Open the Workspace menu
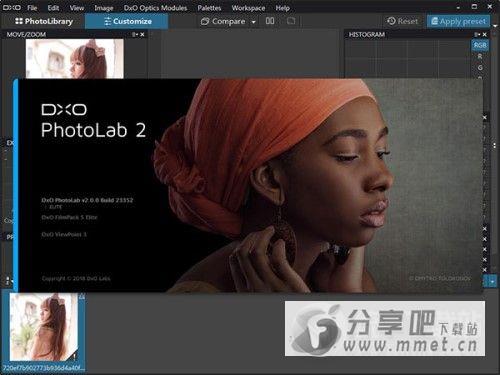This screenshot has width=500, height=375. [248, 8]
